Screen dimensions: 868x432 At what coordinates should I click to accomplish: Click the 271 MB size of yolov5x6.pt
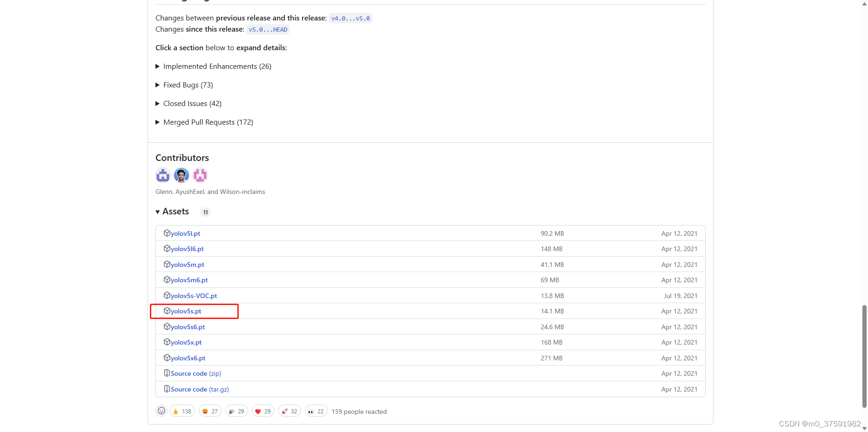pos(552,358)
